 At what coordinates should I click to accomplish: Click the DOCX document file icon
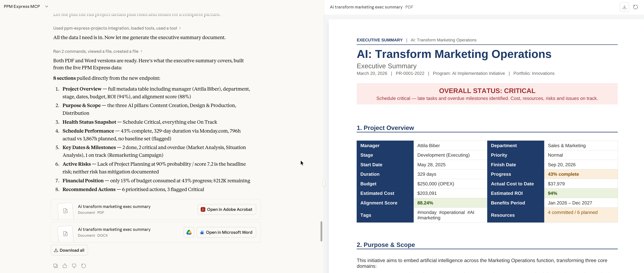[x=65, y=233]
